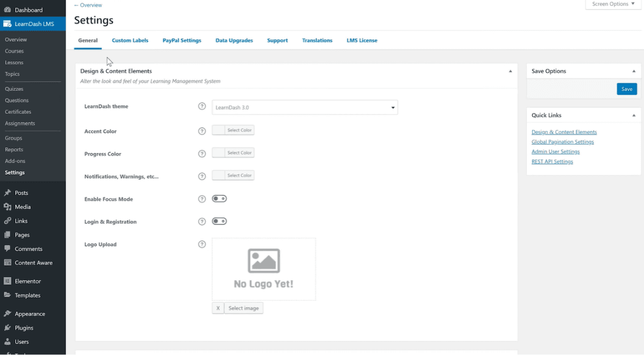Enable the Focus Mode toggle

(219, 199)
